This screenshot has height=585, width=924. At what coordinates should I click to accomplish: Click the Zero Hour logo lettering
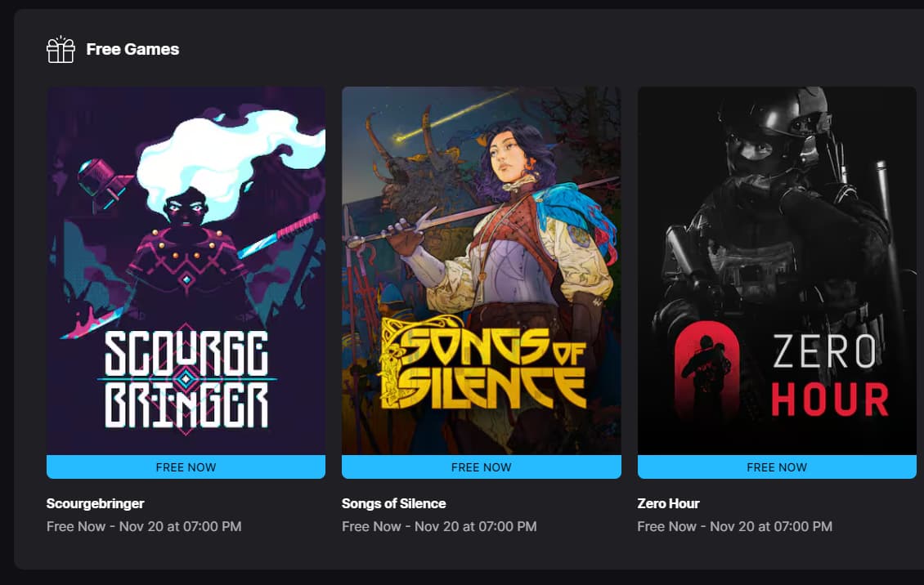pyautogui.click(x=830, y=376)
